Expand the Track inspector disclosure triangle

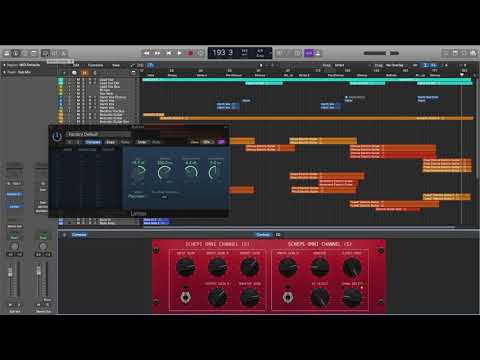tap(4, 72)
